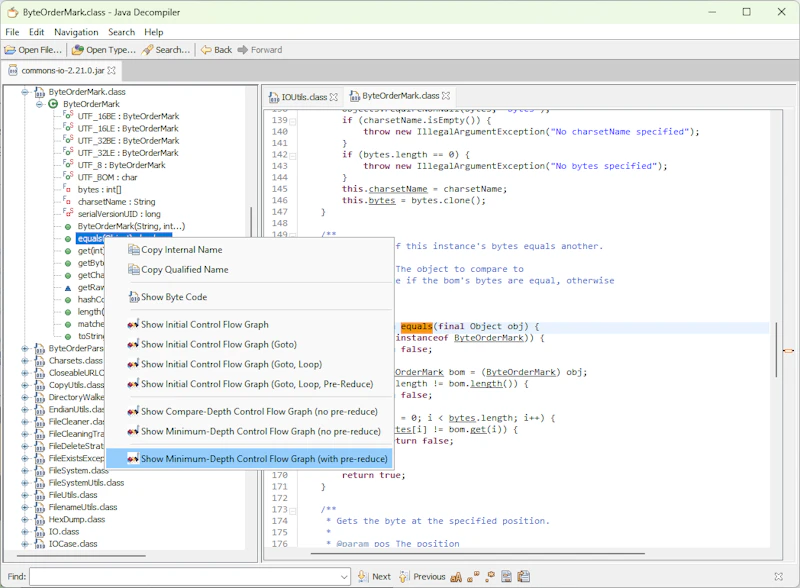Switch to the IOUtils.class tab
Screen dimensions: 800x588
[x=304, y=97]
